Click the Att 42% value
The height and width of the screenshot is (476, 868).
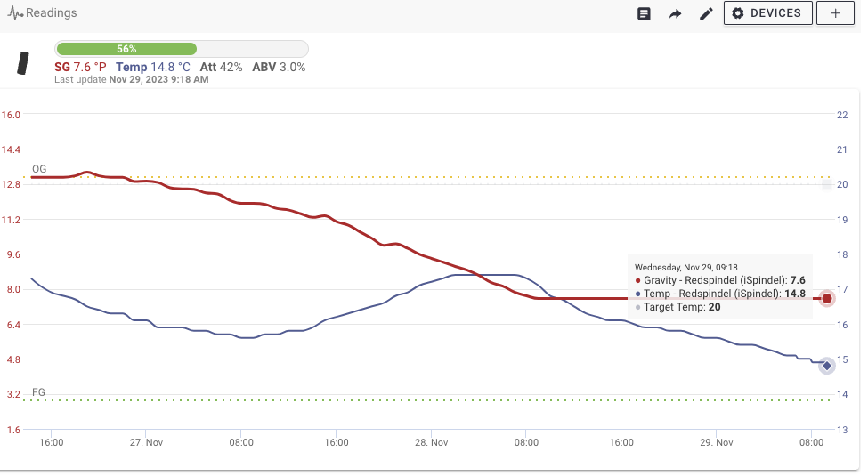click(221, 67)
